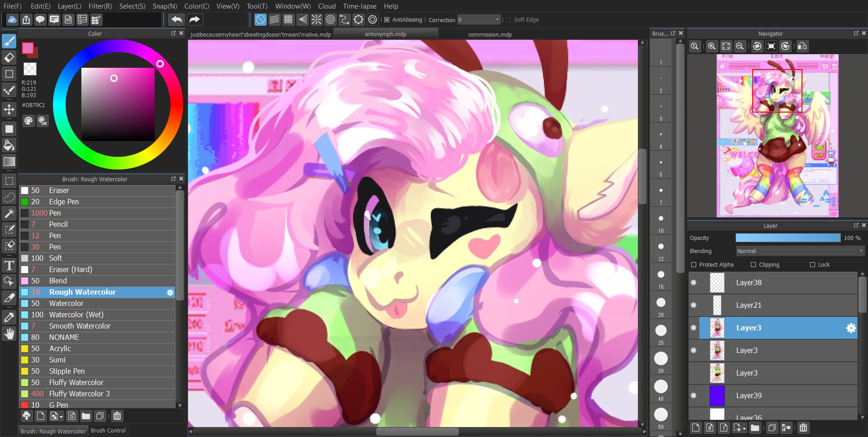
Task: Select the Magic Wand tool
Action: click(x=9, y=213)
